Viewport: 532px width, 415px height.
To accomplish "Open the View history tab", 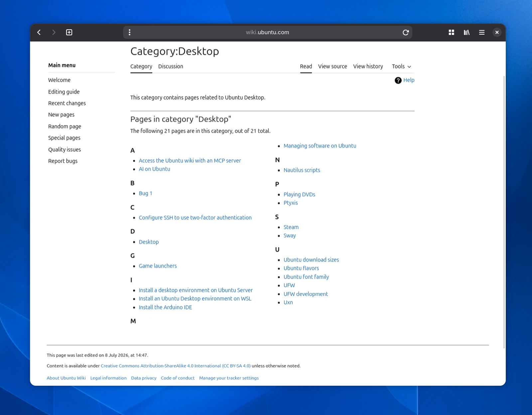I will [368, 67].
